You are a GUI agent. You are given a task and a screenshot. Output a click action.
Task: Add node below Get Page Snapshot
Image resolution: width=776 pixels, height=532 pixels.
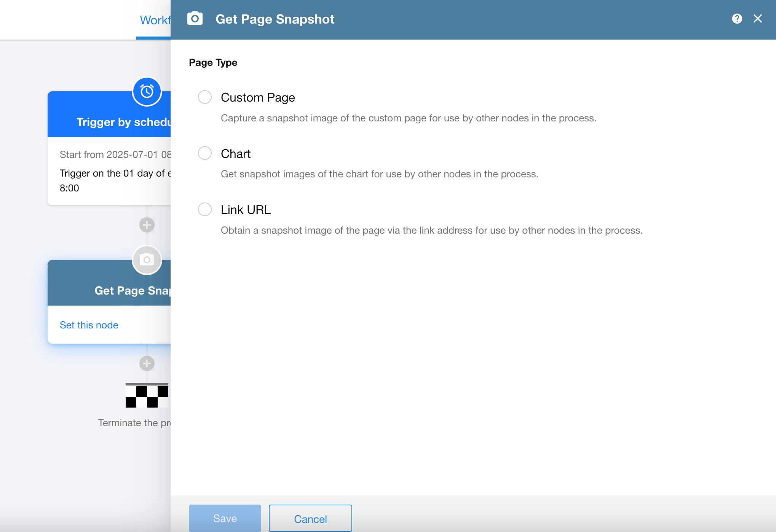tap(147, 363)
